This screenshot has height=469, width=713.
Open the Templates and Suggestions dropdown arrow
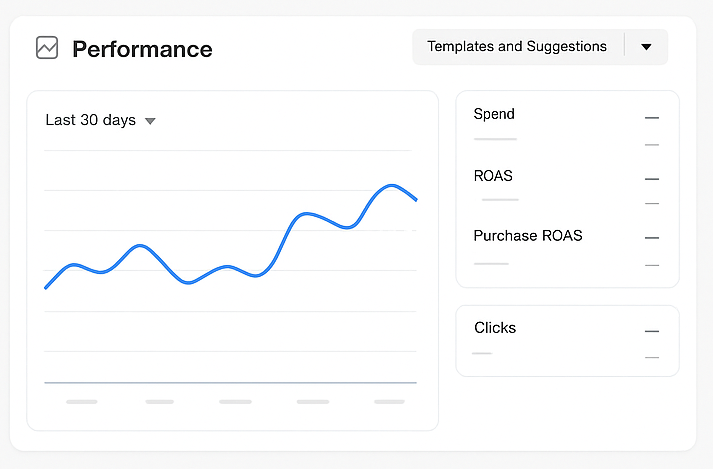pos(646,47)
